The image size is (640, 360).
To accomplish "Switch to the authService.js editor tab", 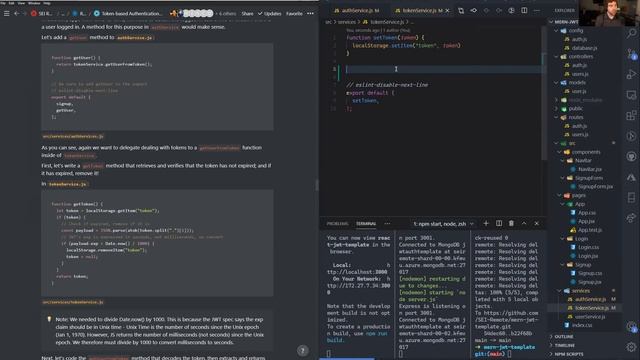I will [x=357, y=11].
